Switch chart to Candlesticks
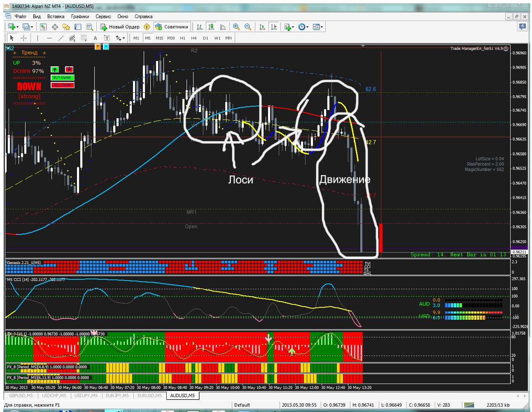This screenshot has width=532, height=412. pos(211,27)
